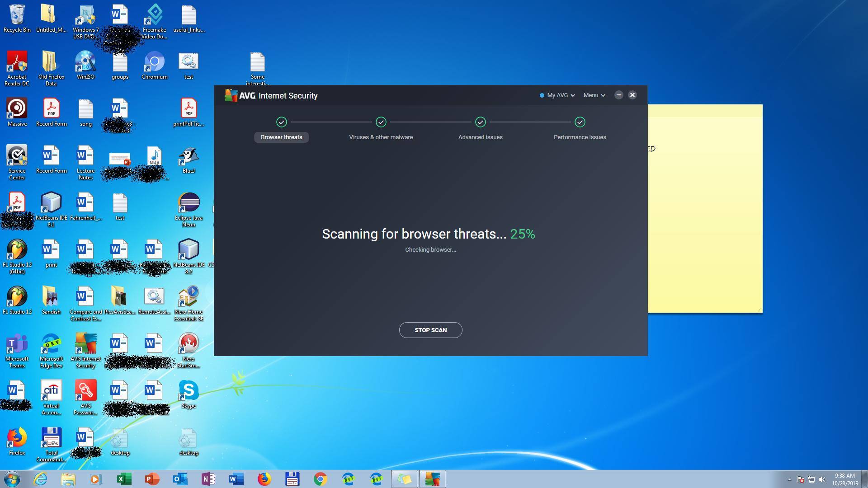868x488 pixels.
Task: Click the yellow sticky note
Action: click(x=705, y=208)
